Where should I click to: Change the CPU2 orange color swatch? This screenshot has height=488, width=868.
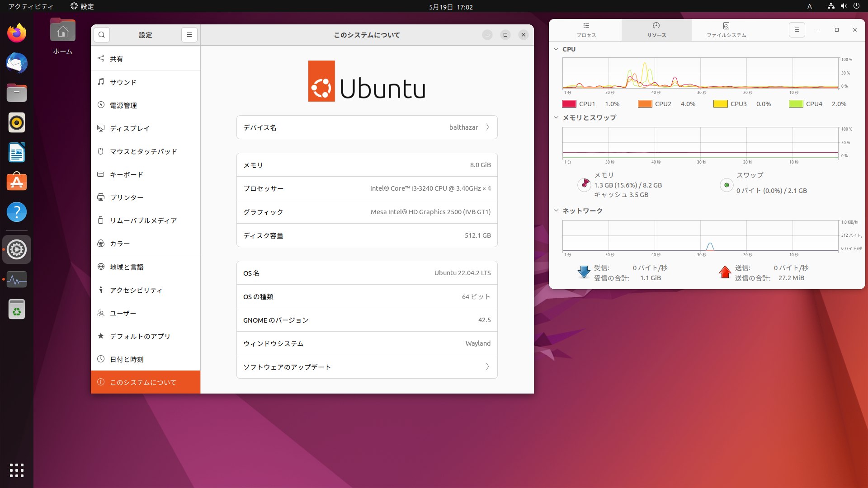click(x=645, y=104)
